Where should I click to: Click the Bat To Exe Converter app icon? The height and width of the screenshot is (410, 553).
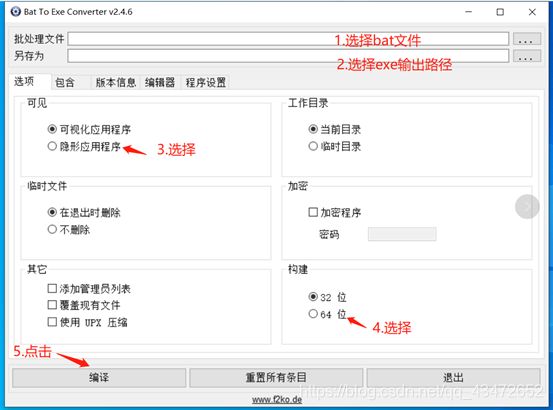point(16,12)
